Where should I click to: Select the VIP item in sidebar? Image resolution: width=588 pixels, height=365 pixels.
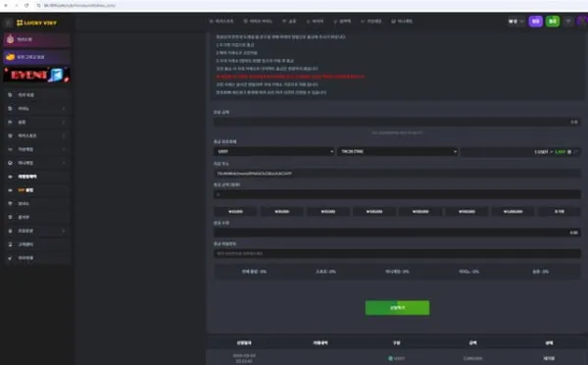point(37,190)
